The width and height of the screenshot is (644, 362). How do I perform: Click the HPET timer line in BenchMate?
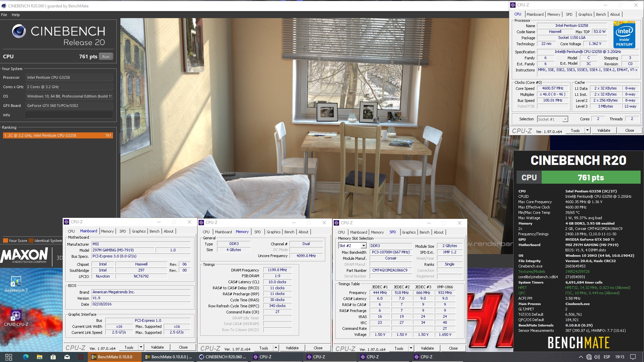pos(574,288)
